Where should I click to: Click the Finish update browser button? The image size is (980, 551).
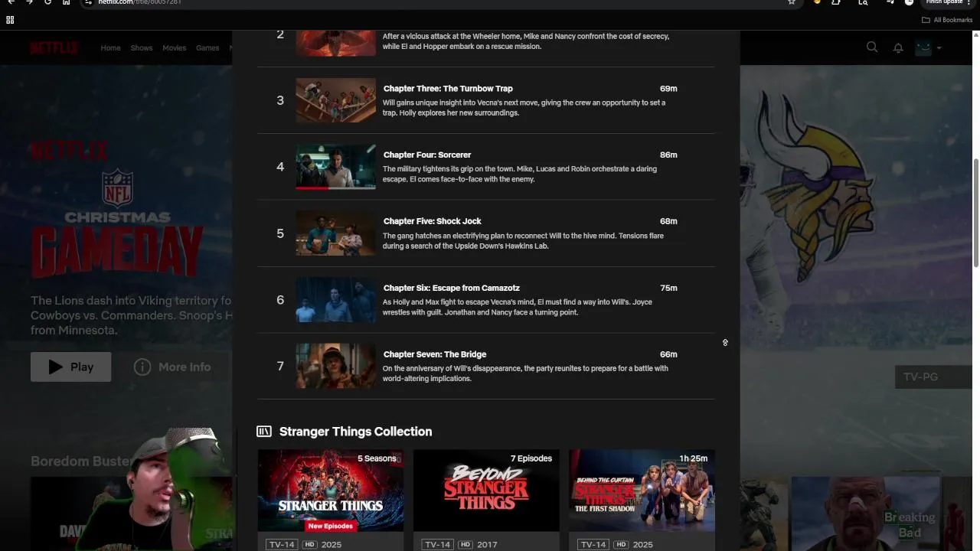pos(948,2)
